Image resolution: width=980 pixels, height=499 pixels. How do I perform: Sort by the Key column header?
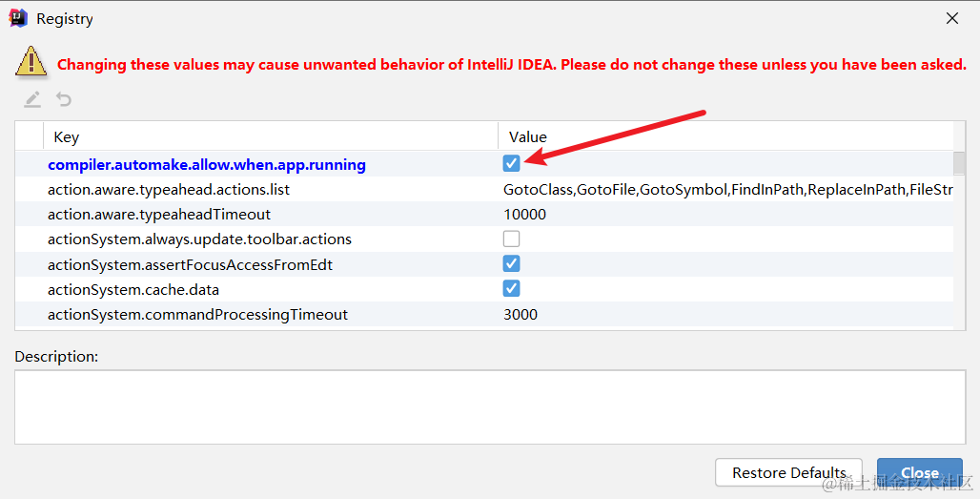[x=271, y=136]
